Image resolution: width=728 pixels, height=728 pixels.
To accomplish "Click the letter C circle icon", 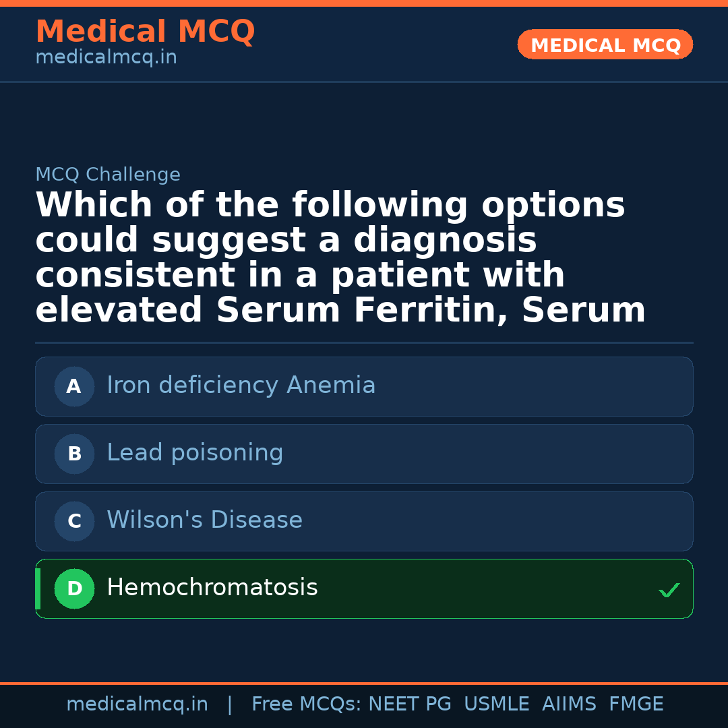I will [74, 521].
